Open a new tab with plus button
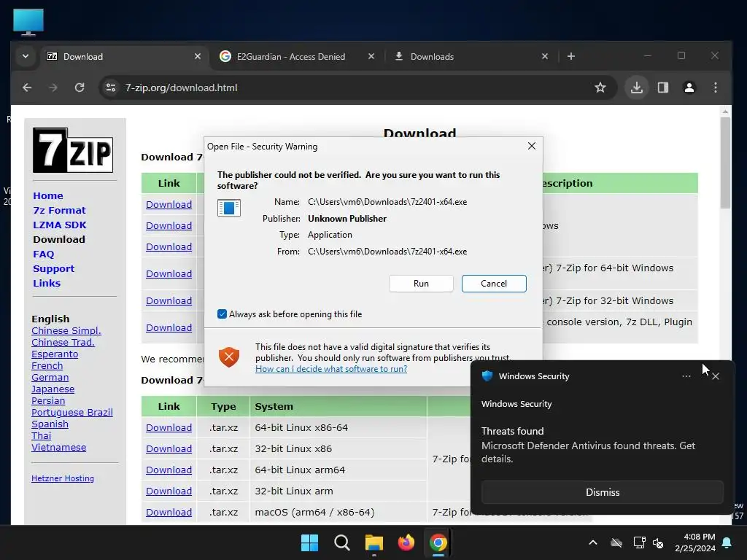The width and height of the screenshot is (747, 560). [570, 56]
